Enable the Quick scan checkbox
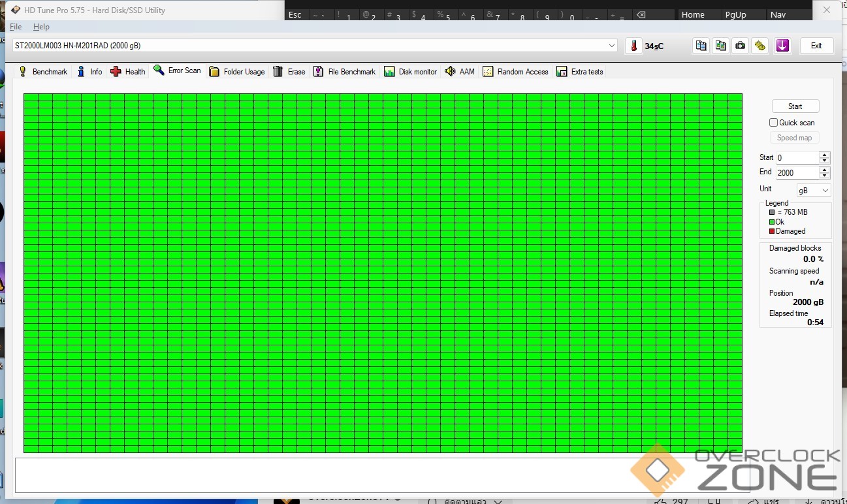This screenshot has width=847, height=504. [774, 123]
